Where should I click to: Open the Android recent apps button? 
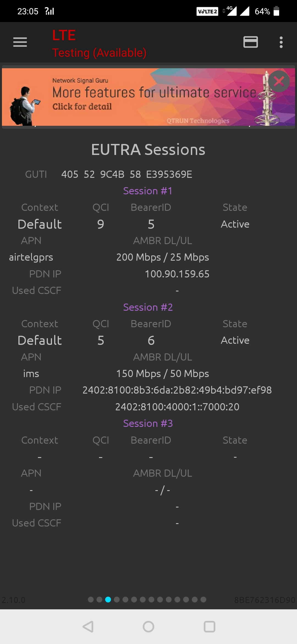coord(209,627)
